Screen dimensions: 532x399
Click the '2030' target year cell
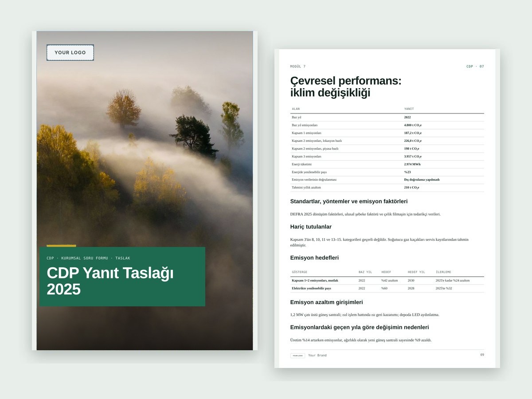tap(411, 281)
